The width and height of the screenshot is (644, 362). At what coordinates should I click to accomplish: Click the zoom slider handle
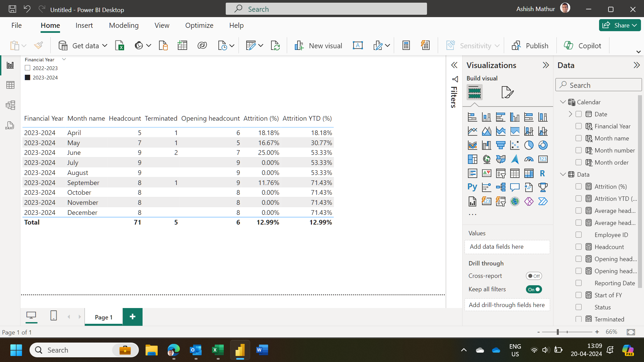(557, 332)
